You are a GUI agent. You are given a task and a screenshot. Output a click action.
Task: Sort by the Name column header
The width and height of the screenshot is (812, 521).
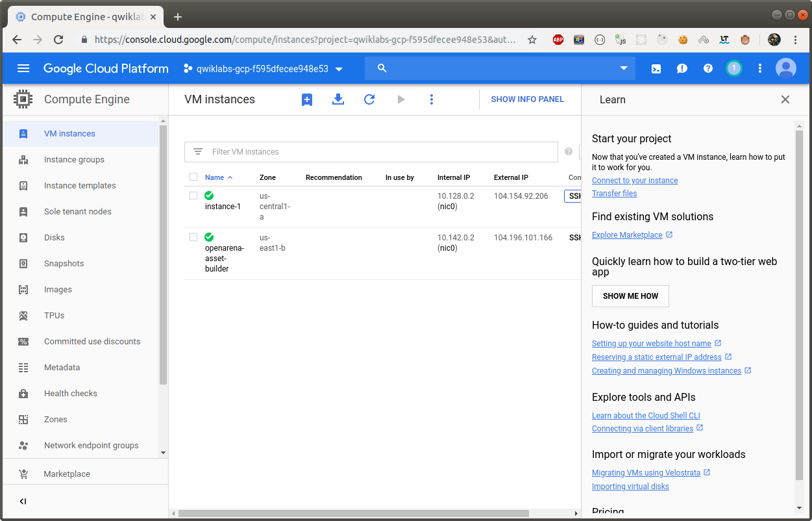[x=219, y=177]
